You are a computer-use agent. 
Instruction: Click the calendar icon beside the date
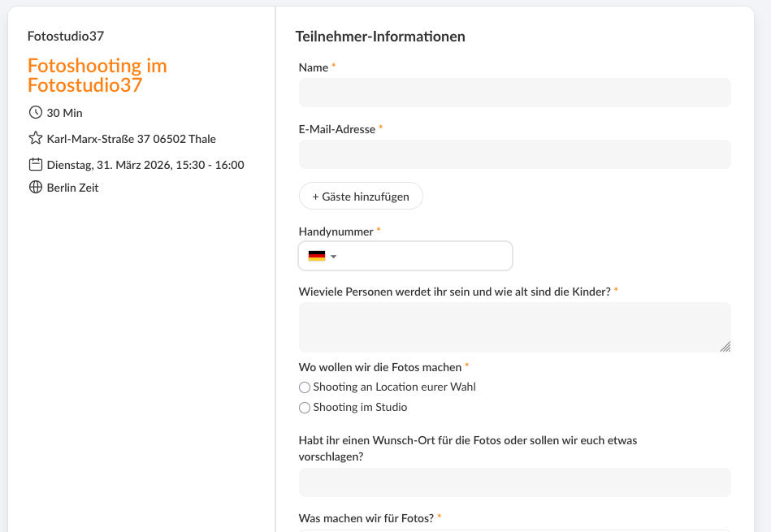35,164
